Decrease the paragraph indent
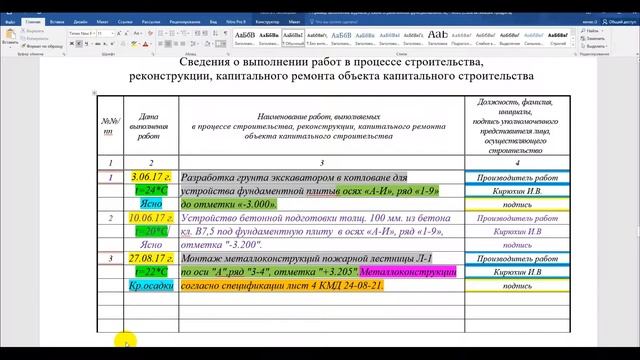640x360 pixels. (x=197, y=33)
